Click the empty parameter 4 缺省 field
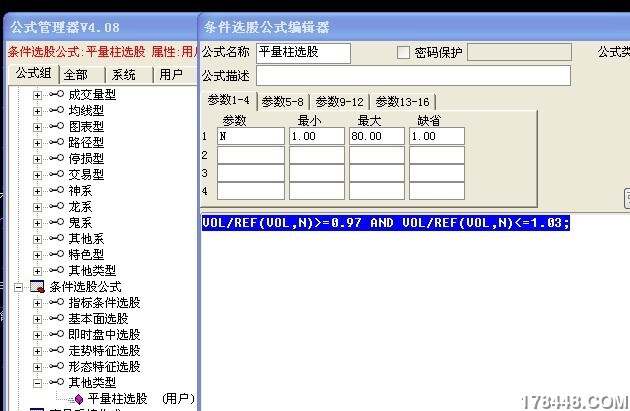 pyautogui.click(x=437, y=191)
